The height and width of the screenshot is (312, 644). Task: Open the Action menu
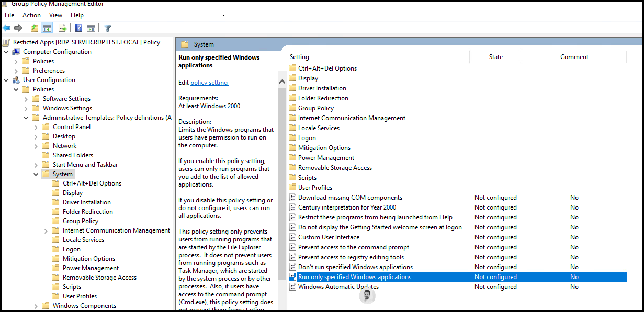coord(31,15)
